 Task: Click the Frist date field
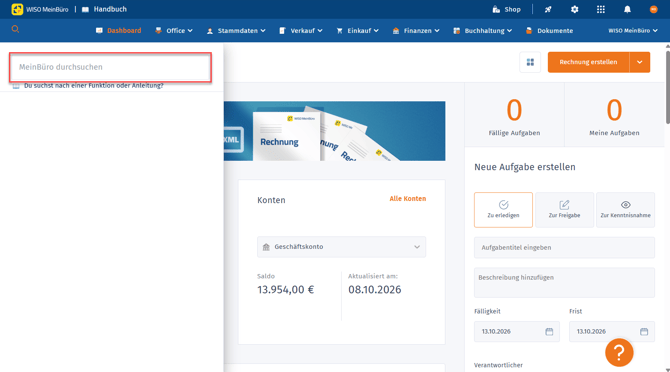pyautogui.click(x=611, y=331)
